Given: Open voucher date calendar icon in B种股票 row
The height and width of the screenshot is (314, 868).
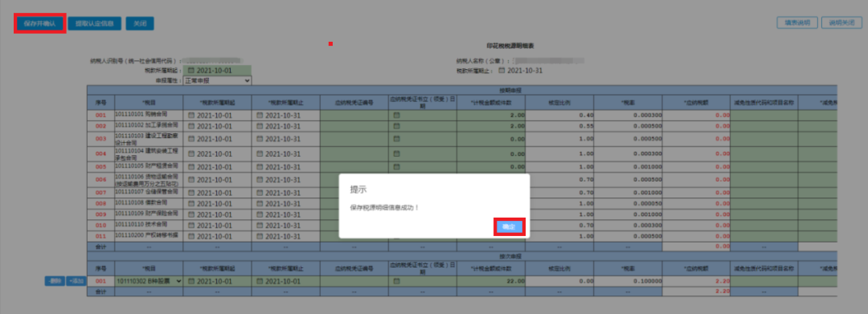Looking at the screenshot, I should [396, 281].
